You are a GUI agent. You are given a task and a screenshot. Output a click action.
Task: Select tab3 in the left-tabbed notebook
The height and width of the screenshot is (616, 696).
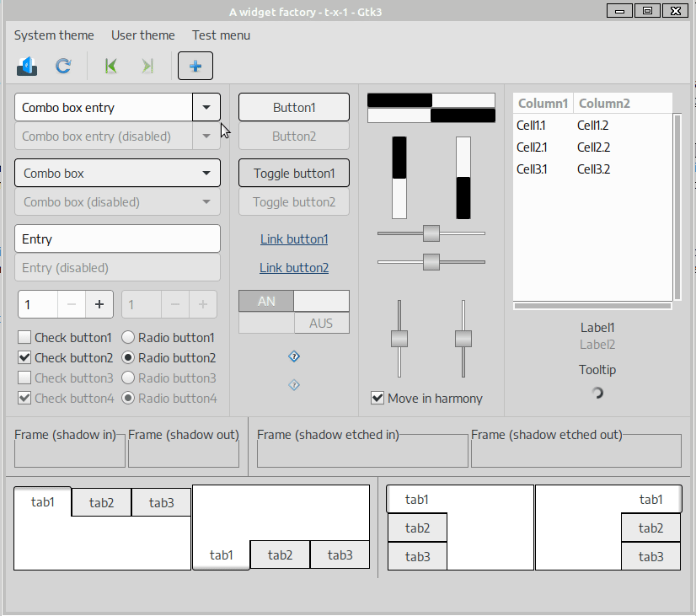tap(418, 556)
